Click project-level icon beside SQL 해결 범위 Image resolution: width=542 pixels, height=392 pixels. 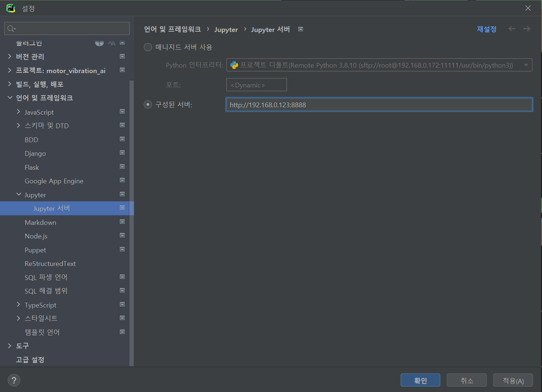pyautogui.click(x=122, y=290)
